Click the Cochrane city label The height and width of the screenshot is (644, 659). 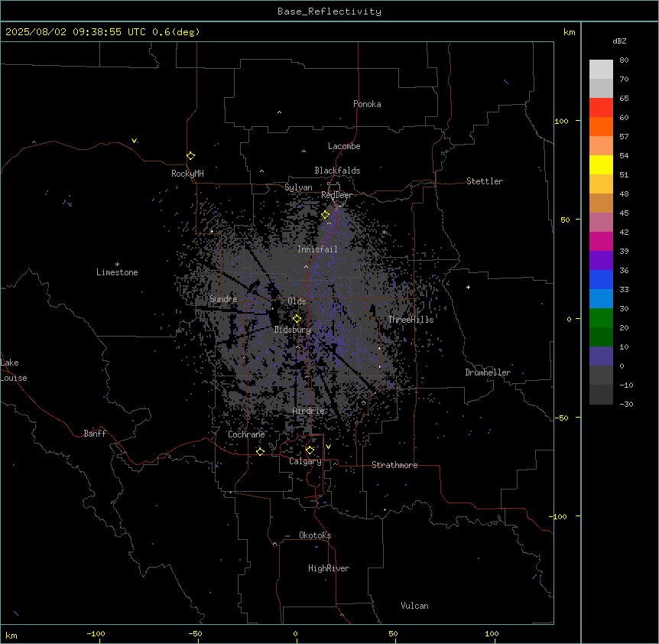pos(246,434)
